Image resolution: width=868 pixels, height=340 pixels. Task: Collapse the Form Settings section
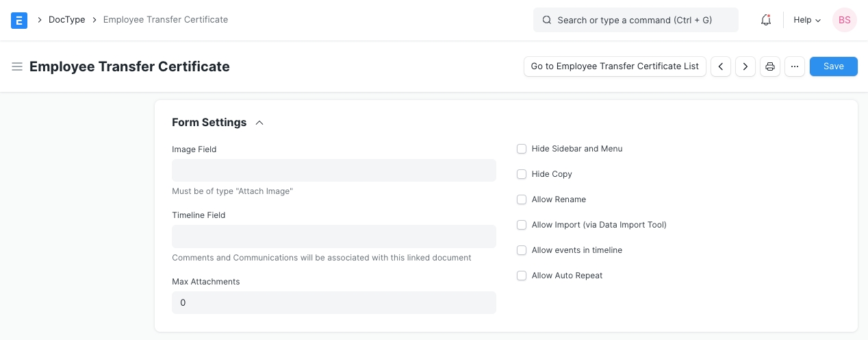click(x=259, y=123)
